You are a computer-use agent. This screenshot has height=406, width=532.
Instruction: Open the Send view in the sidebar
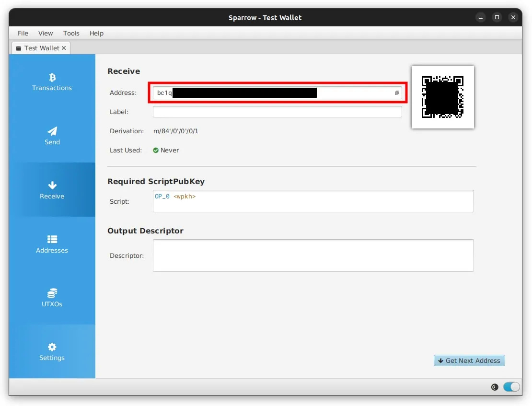(52, 136)
